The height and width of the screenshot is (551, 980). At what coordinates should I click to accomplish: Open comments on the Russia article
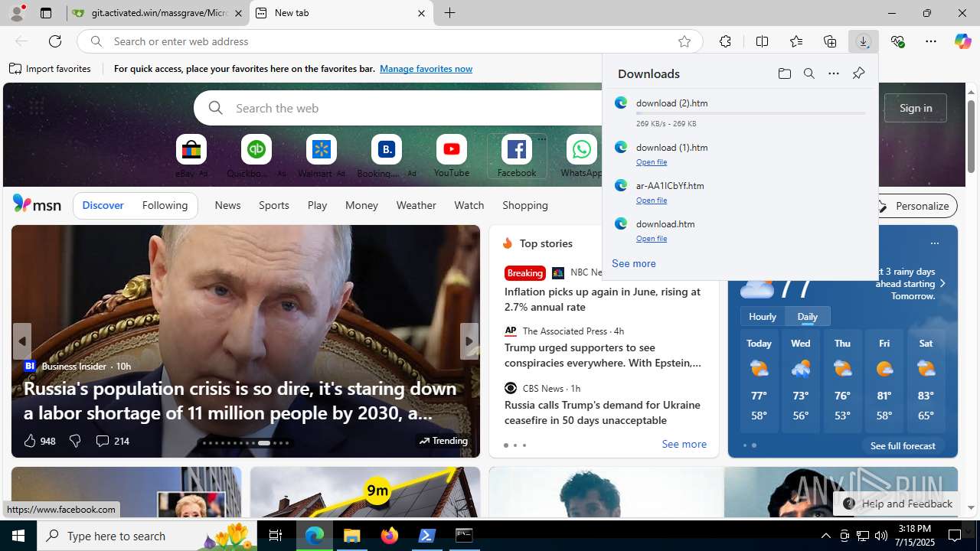112,441
